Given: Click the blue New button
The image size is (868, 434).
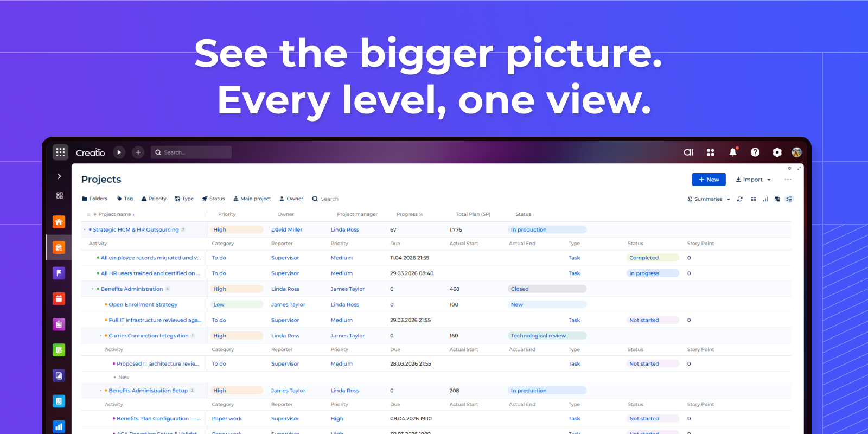Looking at the screenshot, I should point(709,180).
